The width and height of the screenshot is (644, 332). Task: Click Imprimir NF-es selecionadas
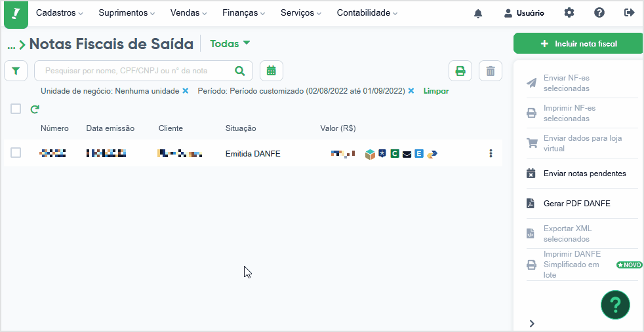(582, 113)
